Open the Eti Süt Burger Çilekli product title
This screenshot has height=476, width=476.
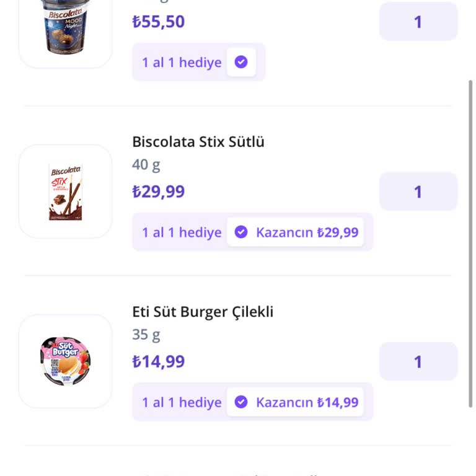203,312
